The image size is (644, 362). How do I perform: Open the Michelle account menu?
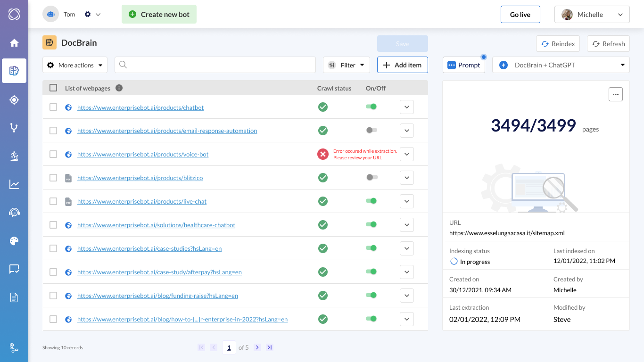(592, 14)
